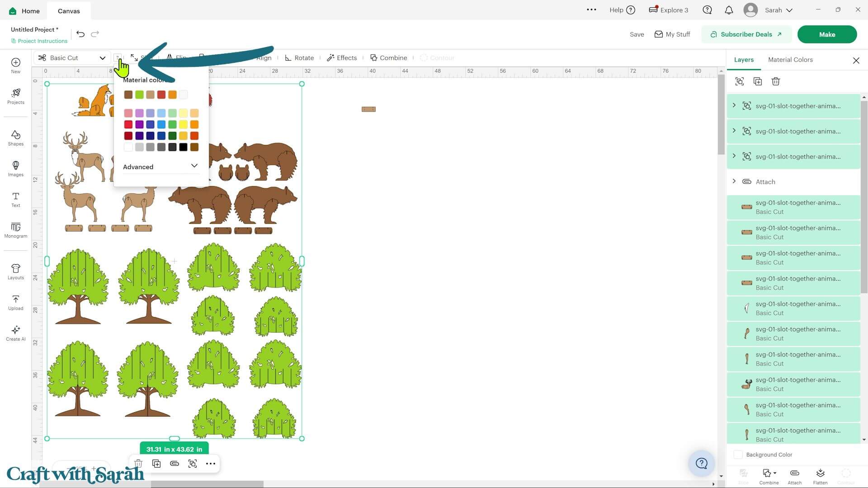
Task: Open the Basic Cut operation dropdown
Action: tap(72, 58)
